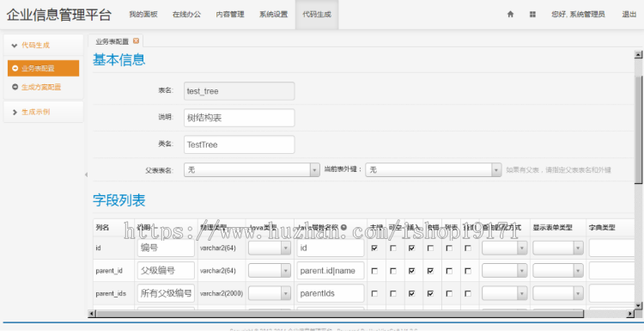Open 内容管理 top menu
644x331 pixels.
230,15
